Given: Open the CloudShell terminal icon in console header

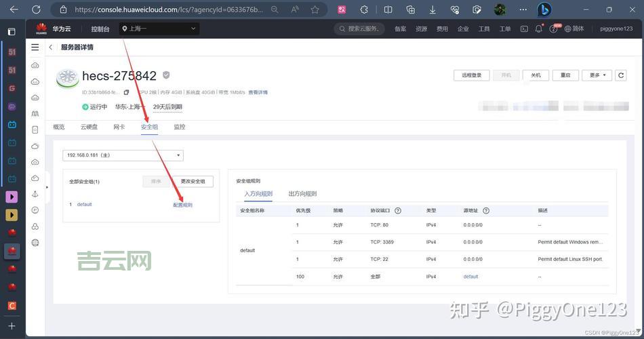Looking at the screenshot, I should point(524,28).
